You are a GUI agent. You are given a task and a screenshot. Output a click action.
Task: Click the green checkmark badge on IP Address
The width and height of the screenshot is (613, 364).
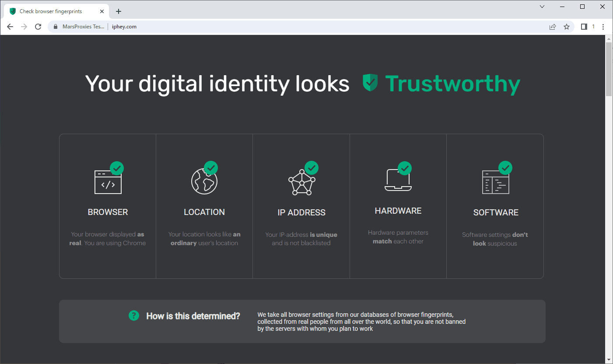point(312,168)
